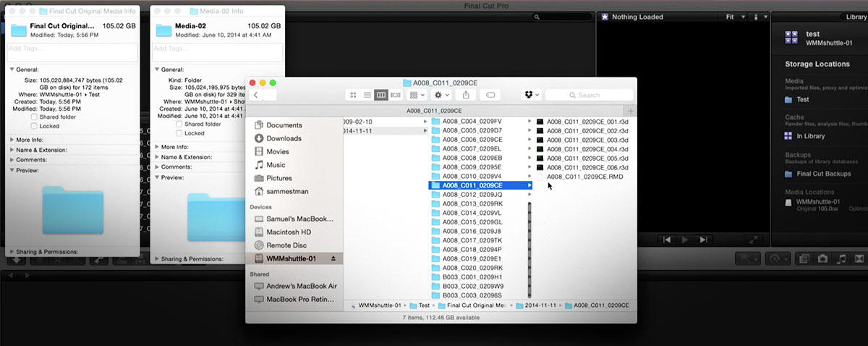Expand More Info in Final Cut Original Media Info

tap(12, 139)
